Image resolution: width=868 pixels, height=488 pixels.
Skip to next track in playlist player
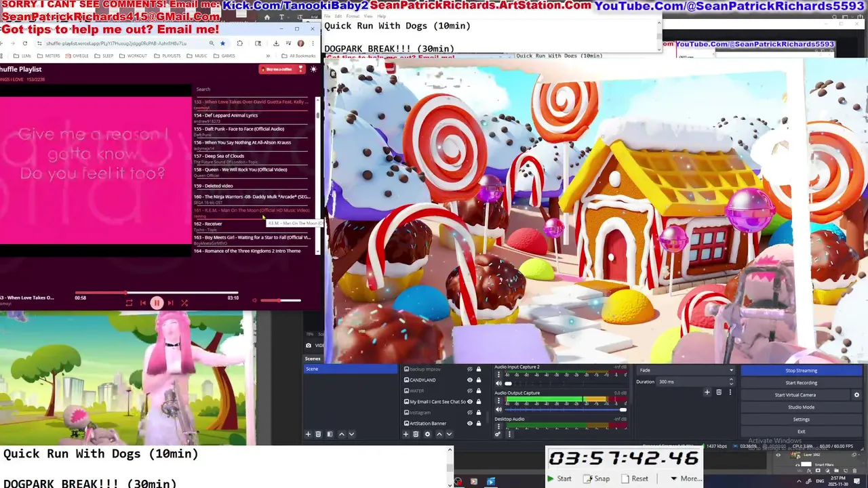click(170, 303)
